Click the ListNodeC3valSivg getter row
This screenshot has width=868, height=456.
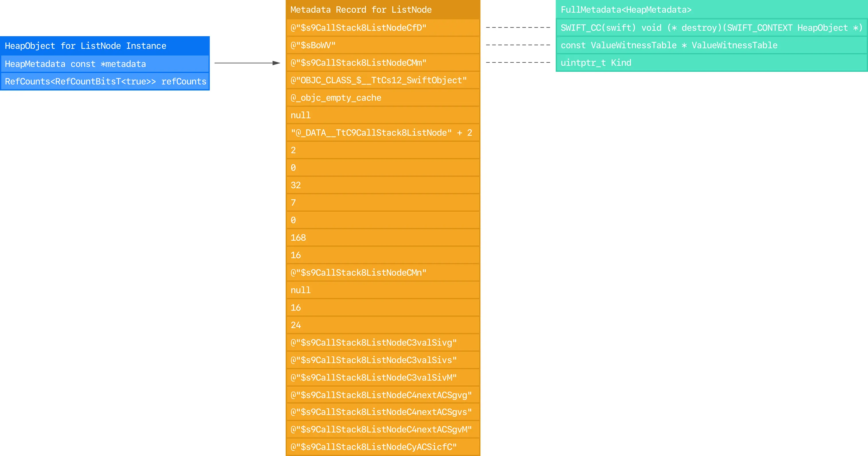pos(383,343)
